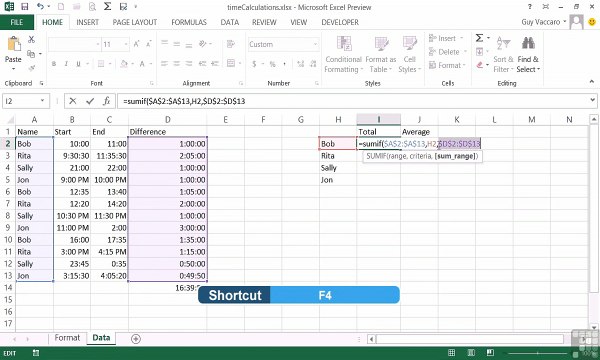The width and height of the screenshot is (600, 360).
Task: Toggle Underline formatting
Action: coord(78,64)
